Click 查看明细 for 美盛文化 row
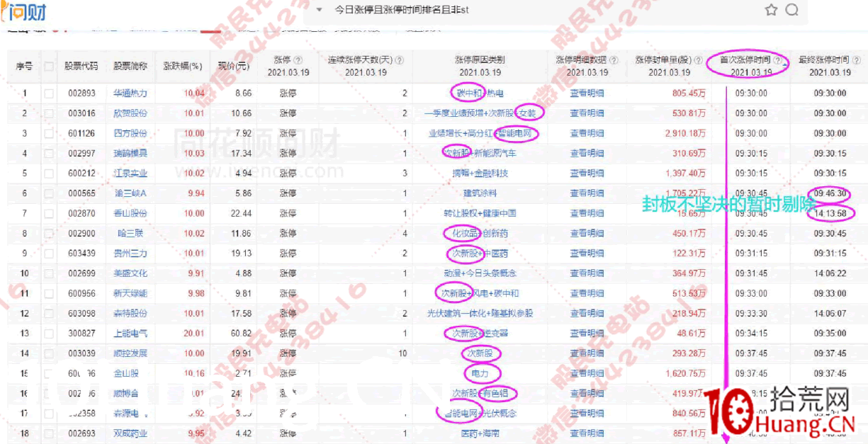The image size is (868, 444). (x=587, y=273)
